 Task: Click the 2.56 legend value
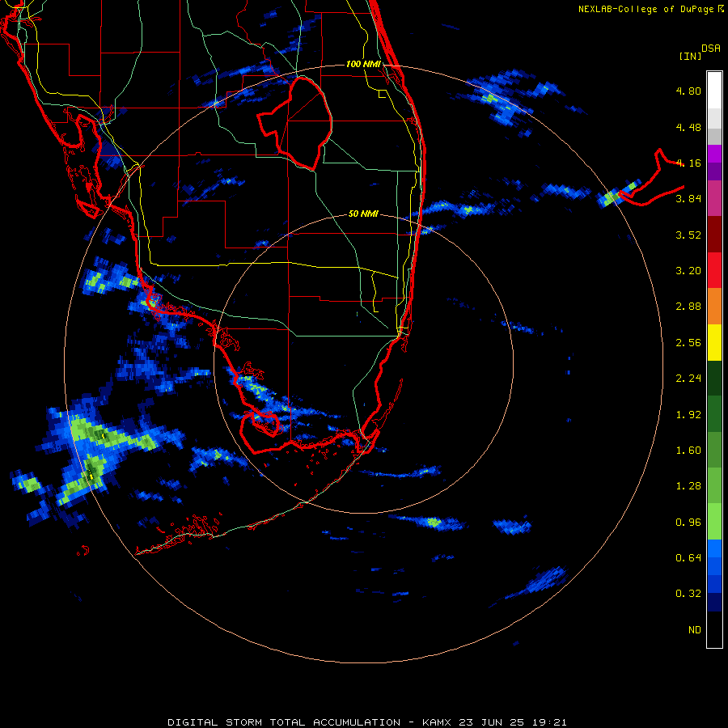(x=688, y=343)
